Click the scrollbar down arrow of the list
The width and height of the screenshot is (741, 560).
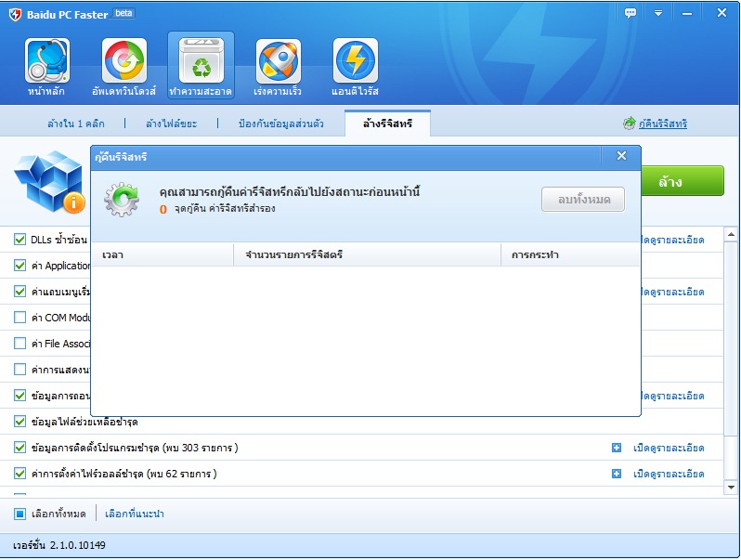pos(732,487)
